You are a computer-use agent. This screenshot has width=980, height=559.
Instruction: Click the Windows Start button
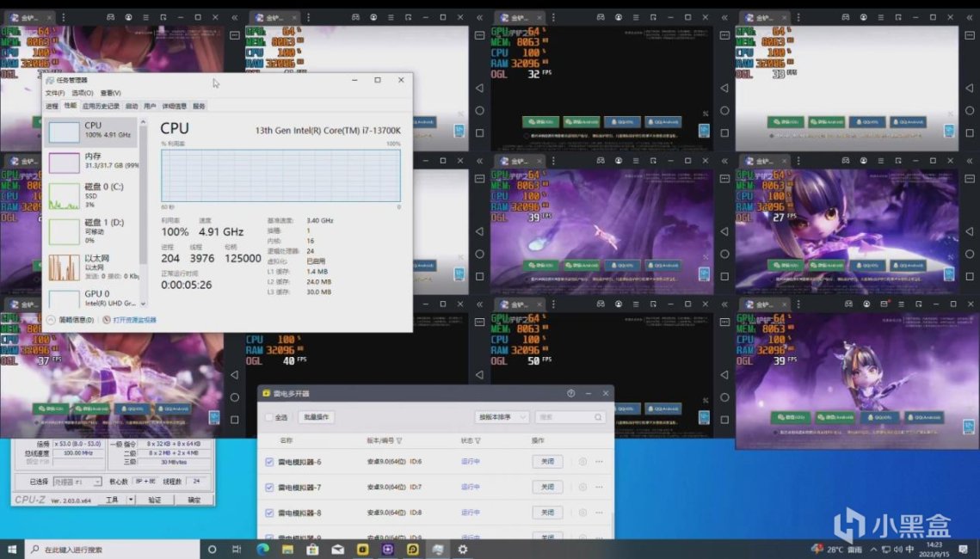(11, 549)
